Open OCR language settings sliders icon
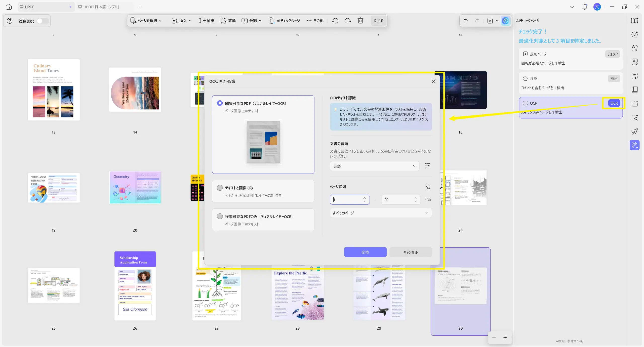The height and width of the screenshot is (347, 644). [x=427, y=166]
